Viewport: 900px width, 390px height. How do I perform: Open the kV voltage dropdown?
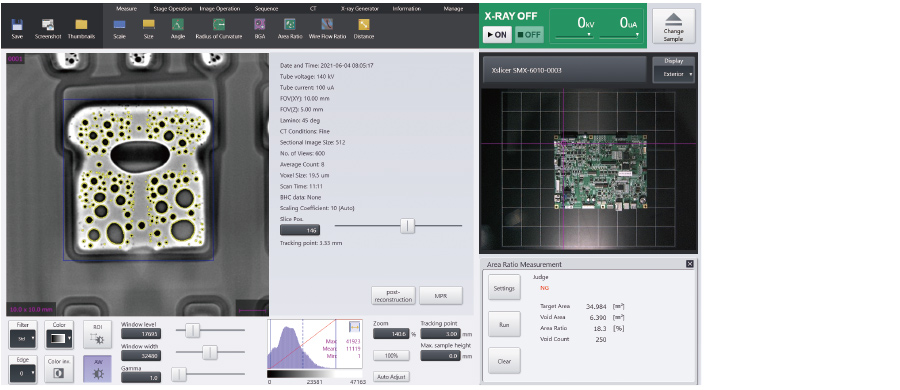tap(589, 35)
